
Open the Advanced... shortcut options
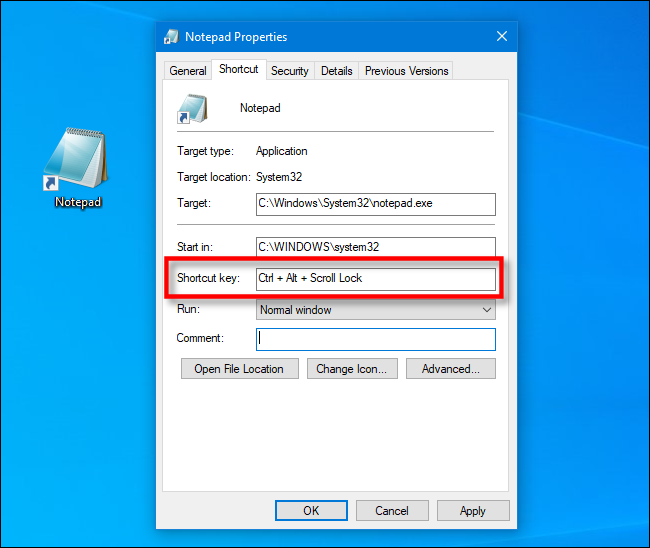[451, 369]
